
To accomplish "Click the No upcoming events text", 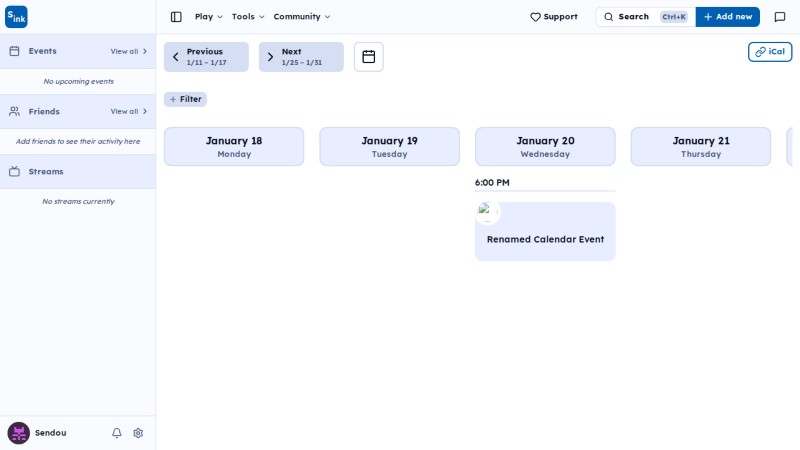I will tap(78, 81).
